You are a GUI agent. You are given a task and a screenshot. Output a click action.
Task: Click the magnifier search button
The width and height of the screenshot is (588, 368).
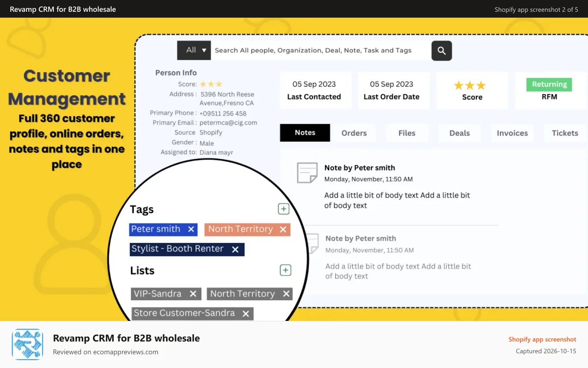click(x=441, y=51)
